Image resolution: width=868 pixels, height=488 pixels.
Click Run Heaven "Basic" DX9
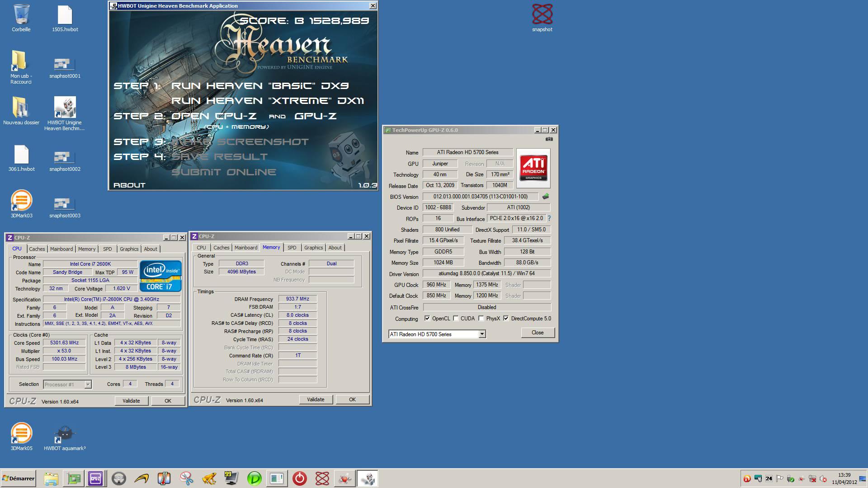coord(260,86)
